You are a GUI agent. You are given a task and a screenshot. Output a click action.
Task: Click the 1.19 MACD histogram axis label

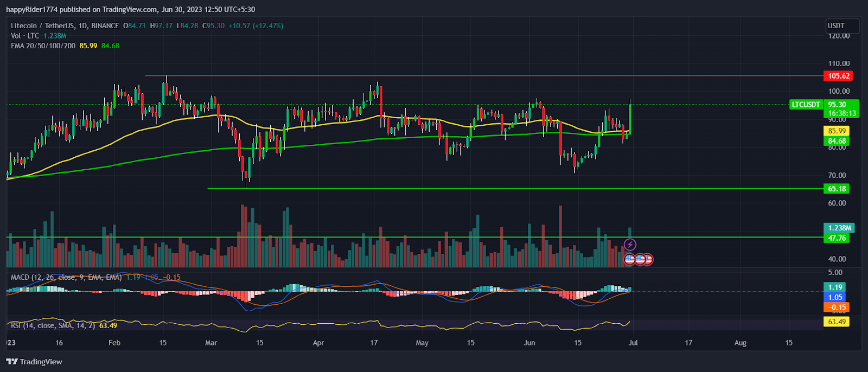tap(835, 287)
